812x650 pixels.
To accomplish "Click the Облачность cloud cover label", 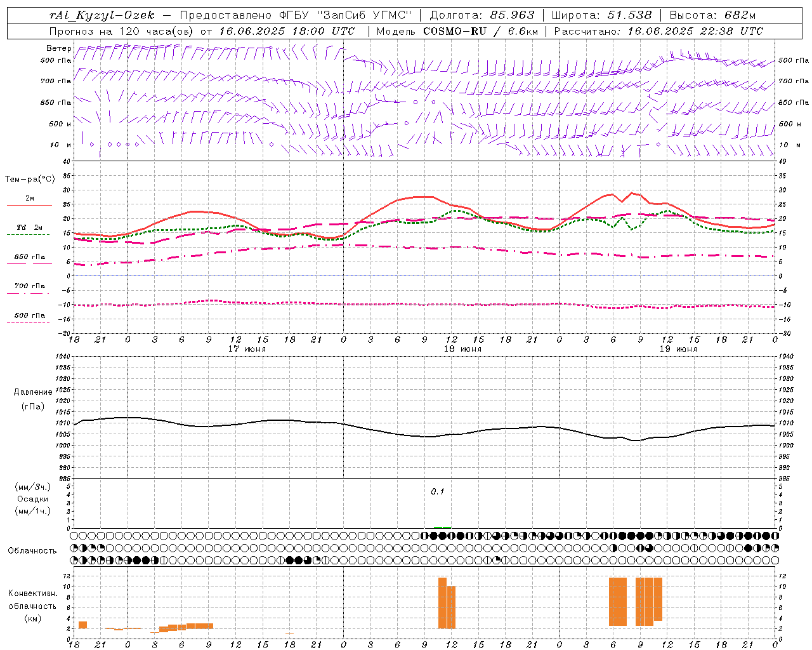I will click(32, 550).
